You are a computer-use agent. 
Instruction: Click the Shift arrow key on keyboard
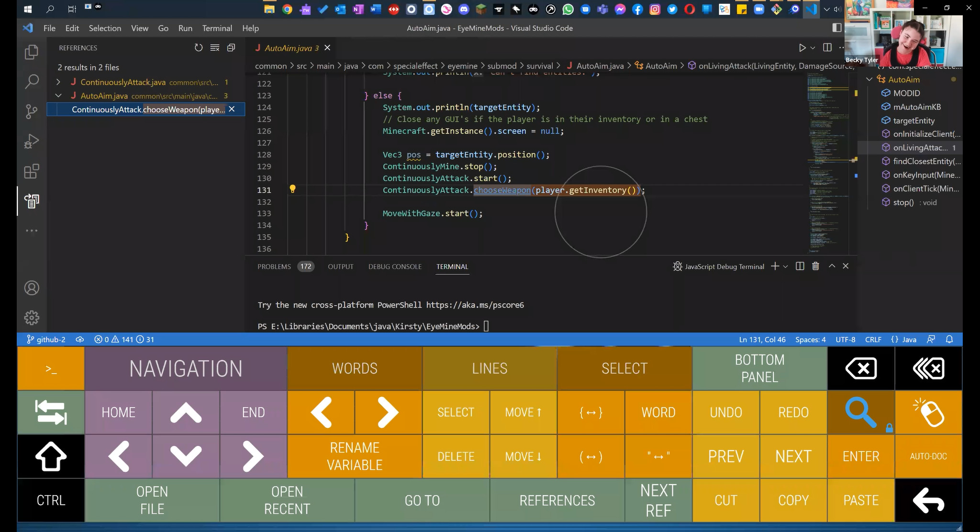pos(51,456)
